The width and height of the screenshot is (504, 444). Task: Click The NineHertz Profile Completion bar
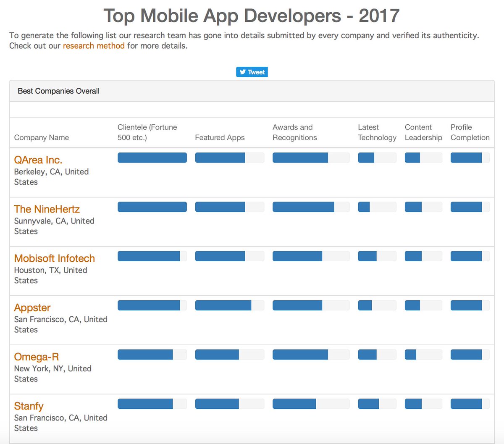tap(470, 207)
